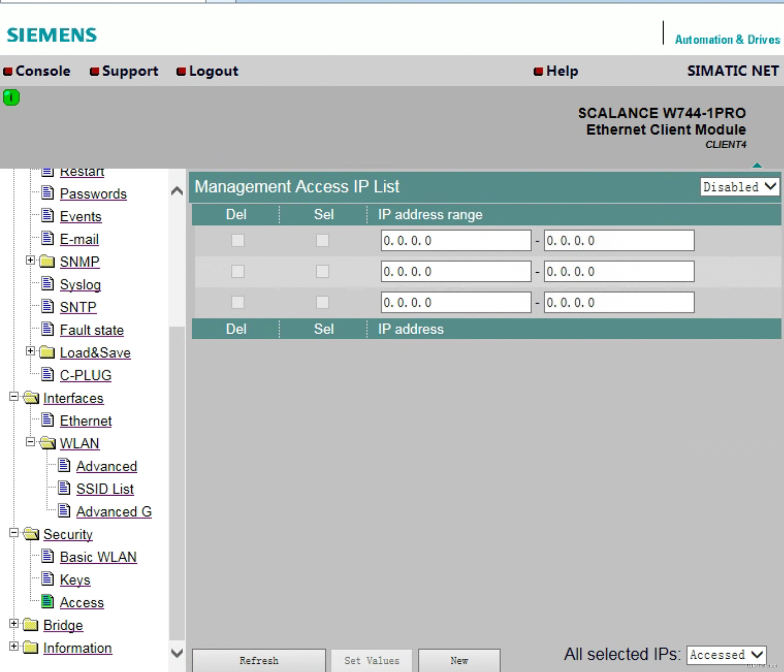Click the Refresh button
The image size is (784, 672).
(259, 661)
